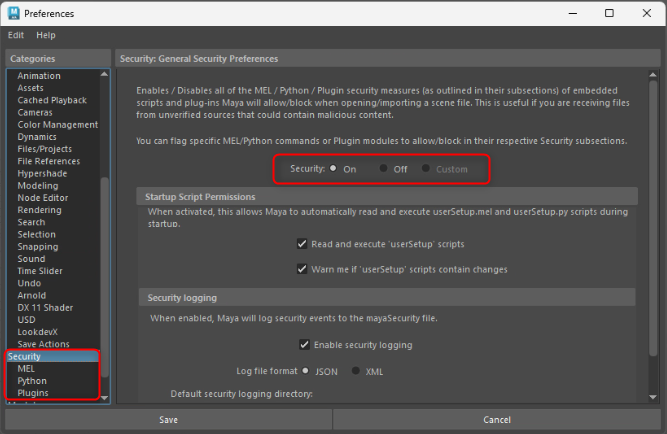
Task: Open Save Actions preferences
Action: [43, 344]
